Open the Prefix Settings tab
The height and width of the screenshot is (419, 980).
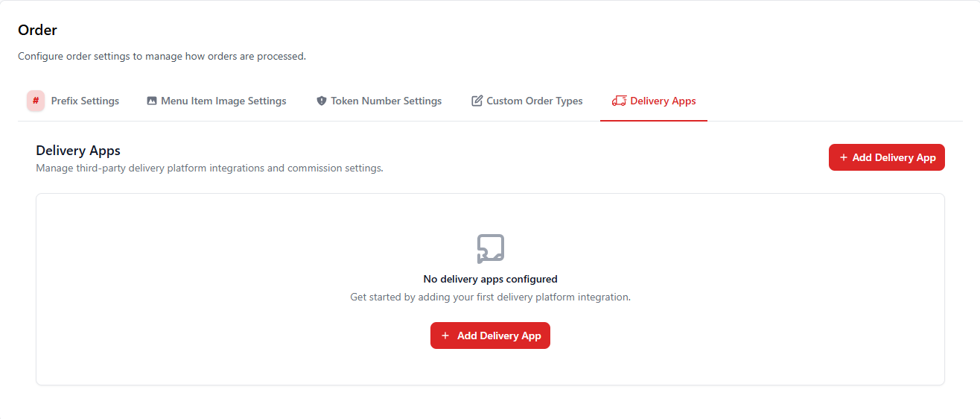pyautogui.click(x=85, y=101)
